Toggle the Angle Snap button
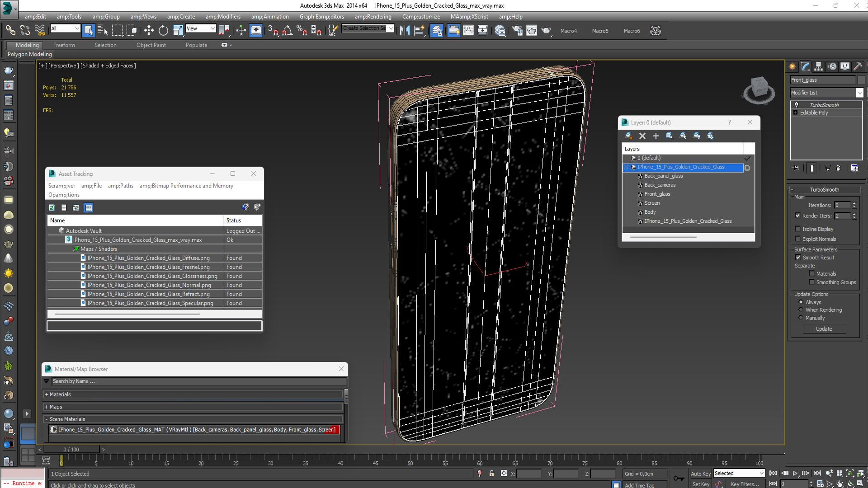Screen dimensions: 868x488 [287, 30]
